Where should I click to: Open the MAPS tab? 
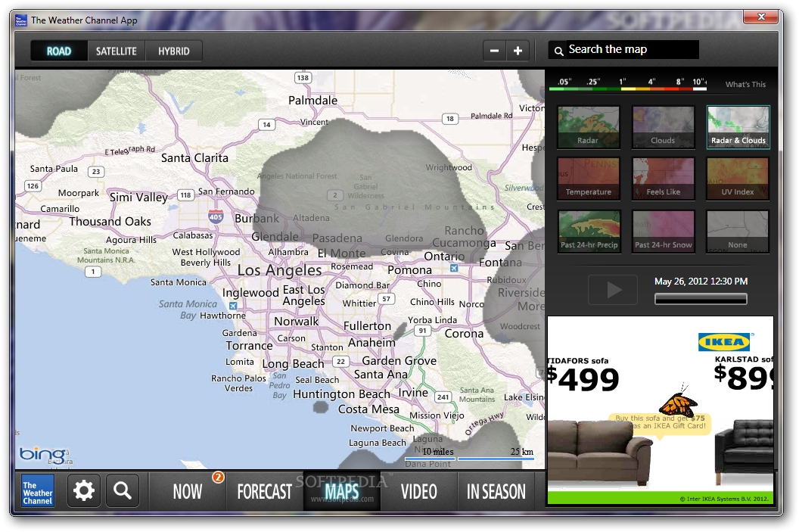[x=342, y=492]
